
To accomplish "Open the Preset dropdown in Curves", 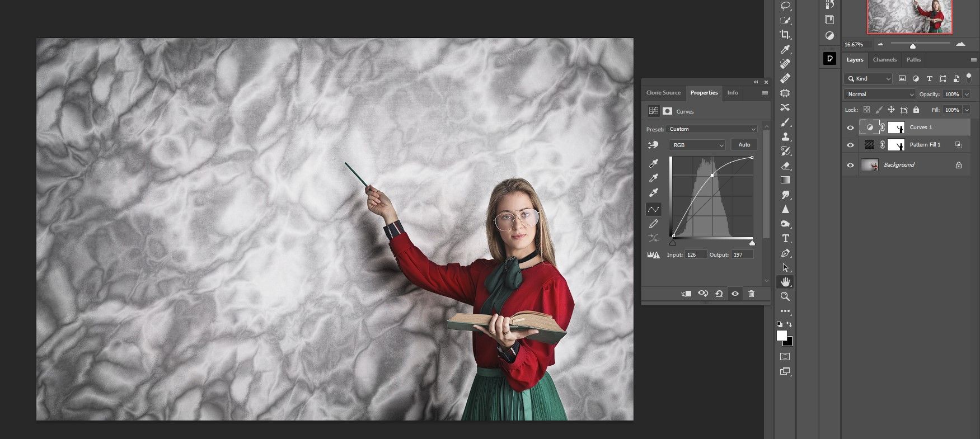I will (x=712, y=129).
